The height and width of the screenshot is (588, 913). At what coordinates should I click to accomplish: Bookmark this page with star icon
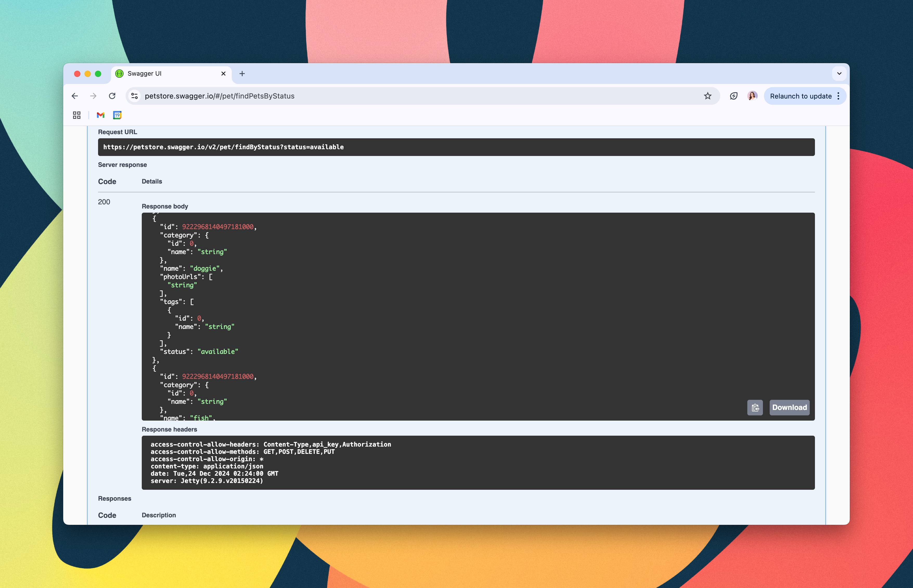tap(708, 96)
